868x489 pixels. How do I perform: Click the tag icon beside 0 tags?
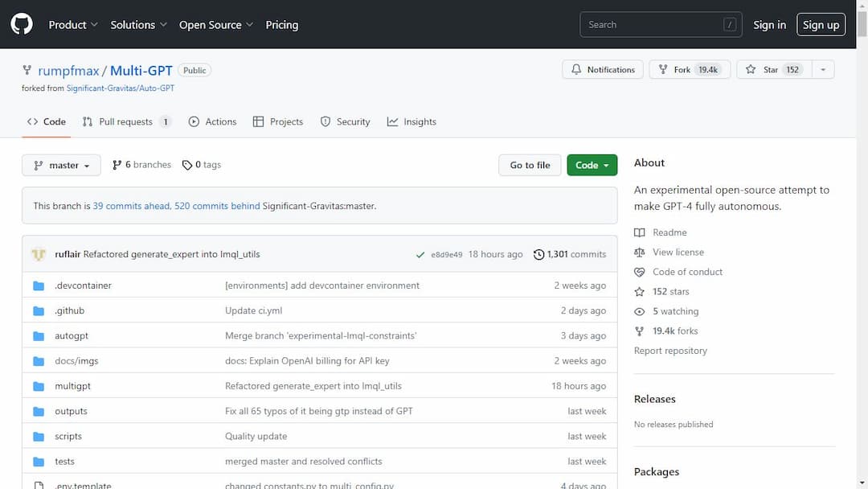click(x=187, y=165)
